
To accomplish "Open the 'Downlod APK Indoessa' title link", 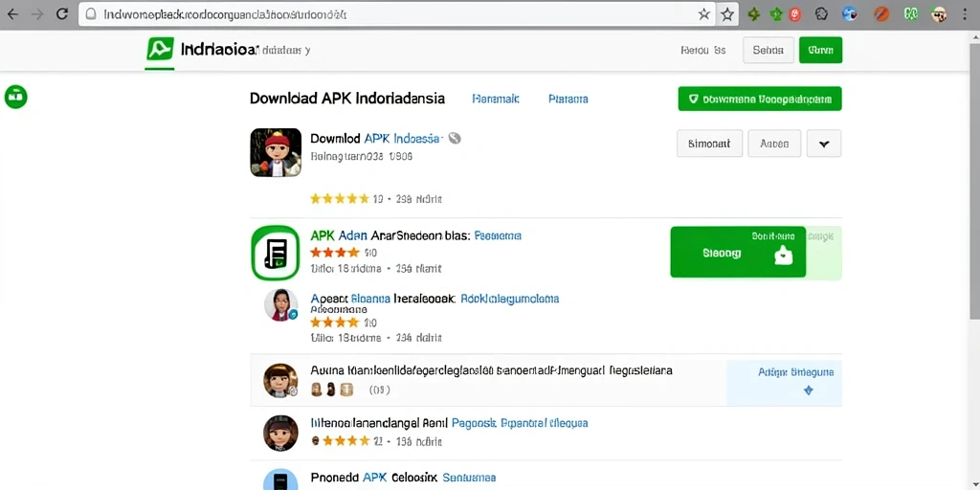I will pyautogui.click(x=377, y=138).
